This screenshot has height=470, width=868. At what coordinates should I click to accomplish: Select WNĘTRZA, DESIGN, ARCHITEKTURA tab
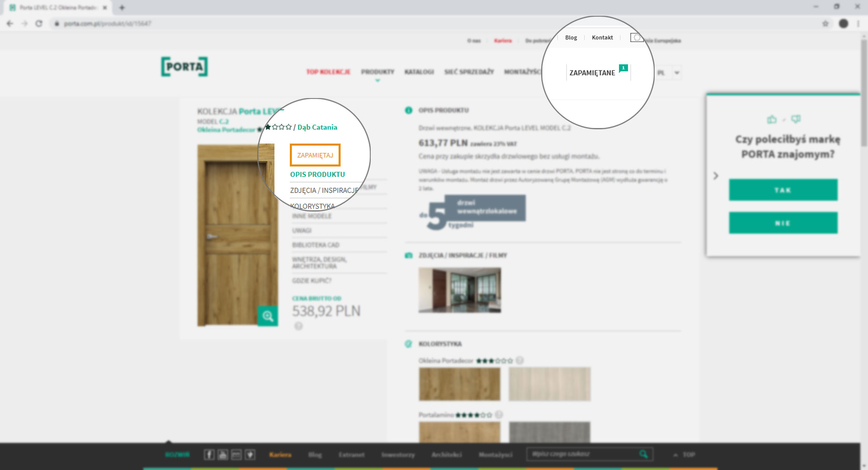(319, 263)
